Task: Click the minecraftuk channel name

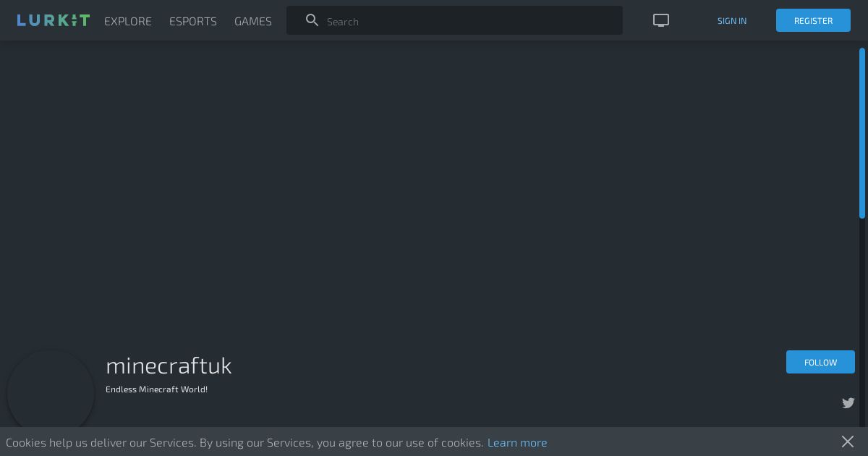Action: 169,366
